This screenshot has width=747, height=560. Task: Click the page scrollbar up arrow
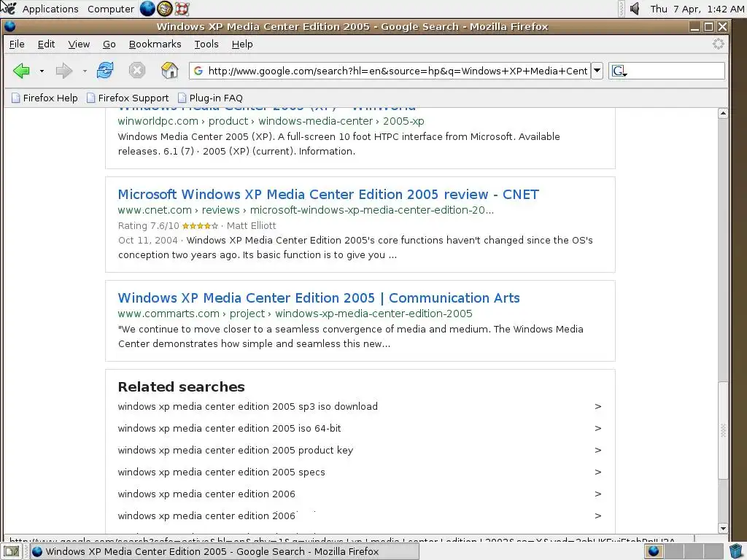pyautogui.click(x=723, y=113)
